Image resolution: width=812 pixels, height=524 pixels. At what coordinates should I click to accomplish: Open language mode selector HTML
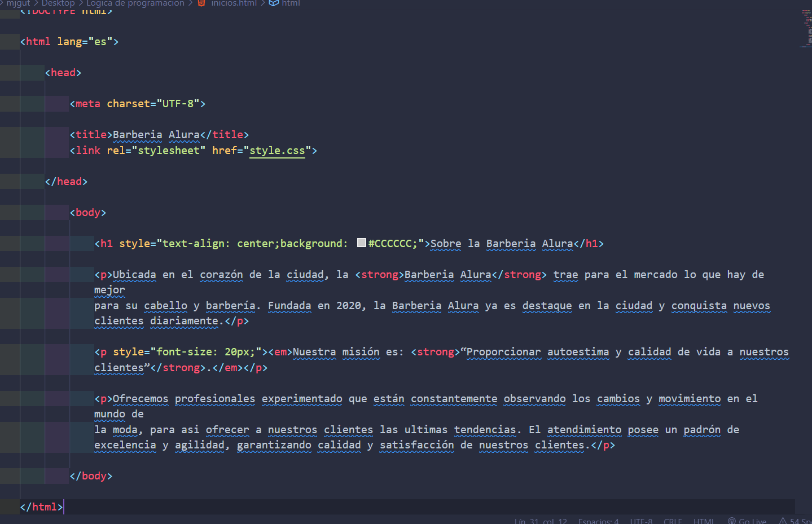click(x=703, y=521)
